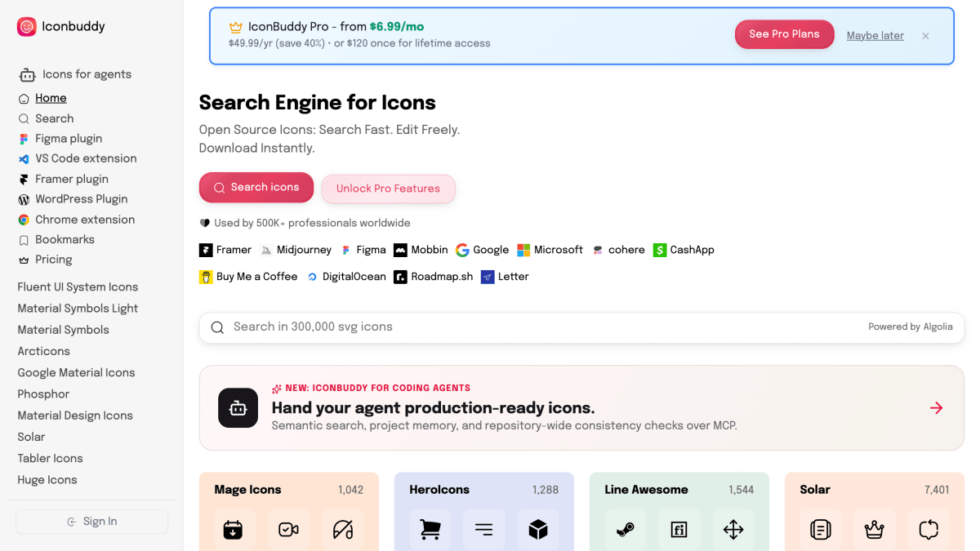This screenshot has height=551, width=980.
Task: Open VS Code extension page
Action: point(86,158)
